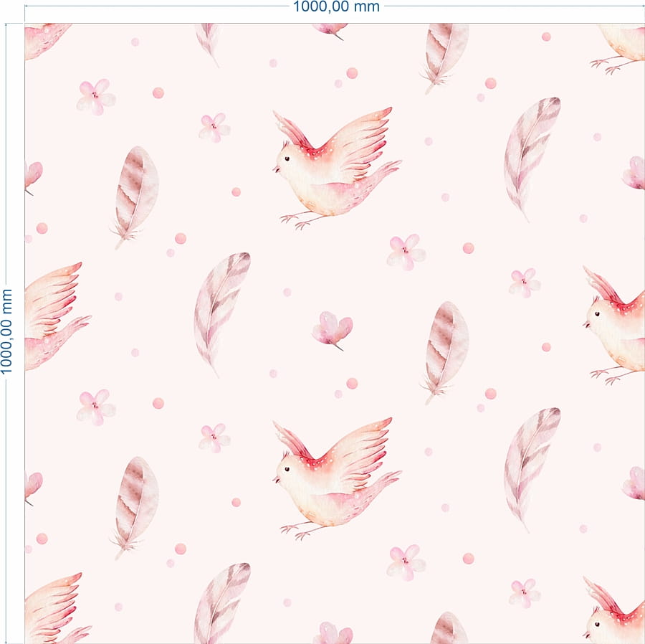Click the lower flying bird in the pattern
Image resolution: width=645 pixels, height=644 pixels.
point(337,479)
